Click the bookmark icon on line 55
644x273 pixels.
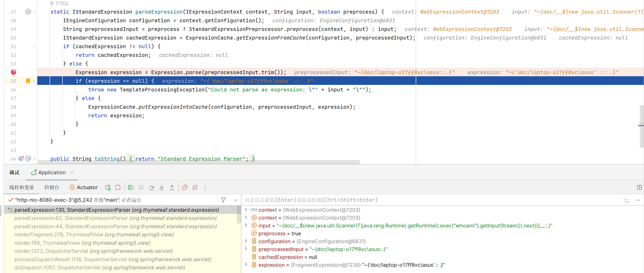pos(28,81)
